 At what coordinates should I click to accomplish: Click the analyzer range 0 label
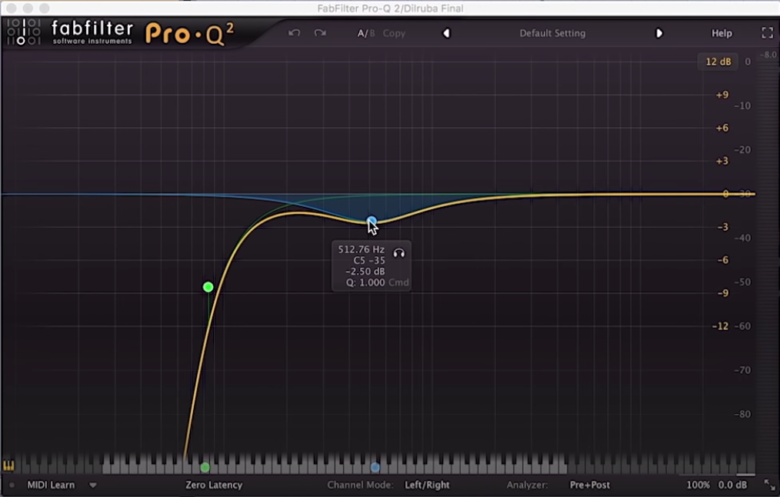747,62
